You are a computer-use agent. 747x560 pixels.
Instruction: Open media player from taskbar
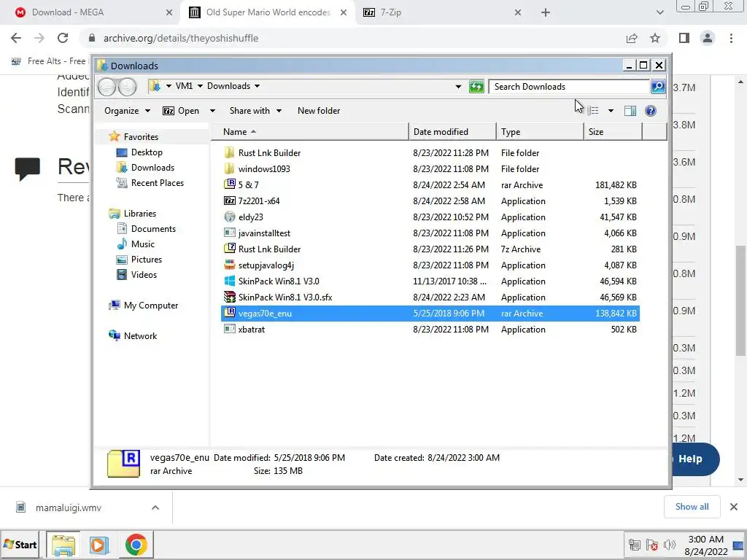coord(99,545)
